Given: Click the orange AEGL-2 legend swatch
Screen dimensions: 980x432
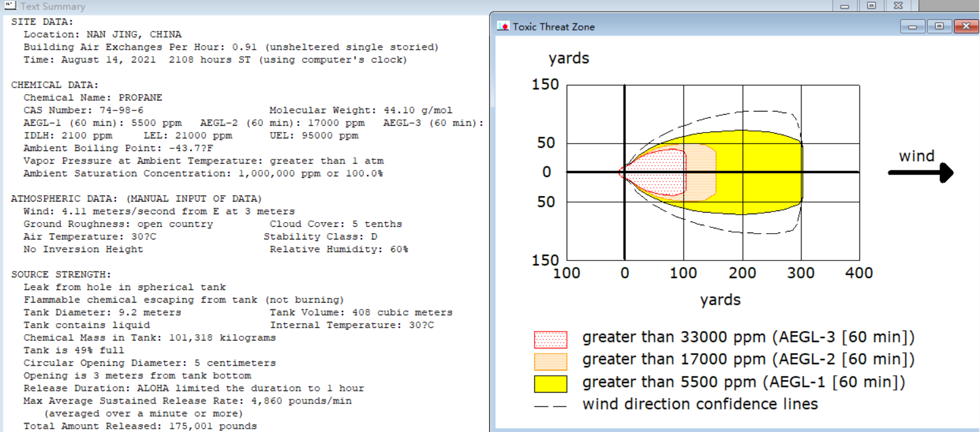Looking at the screenshot, I should [551, 361].
